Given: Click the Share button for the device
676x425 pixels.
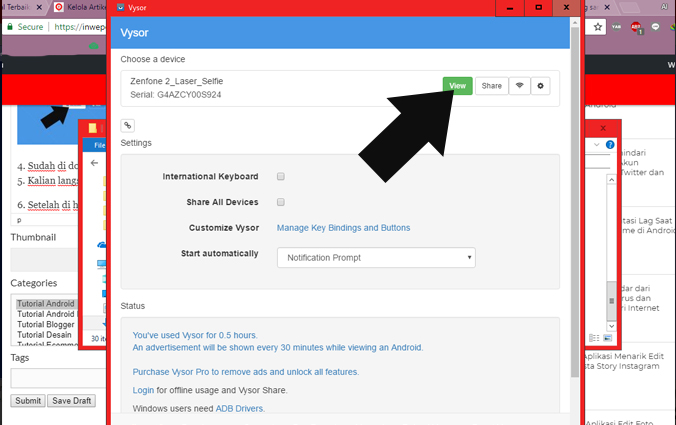Looking at the screenshot, I should (491, 86).
